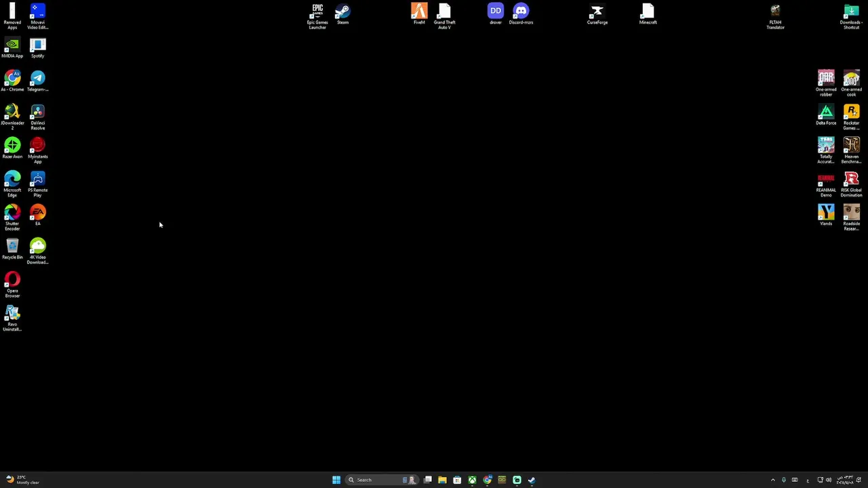Select the Microsoft Edge desktop shortcut
The image size is (868, 488).
click(x=12, y=184)
